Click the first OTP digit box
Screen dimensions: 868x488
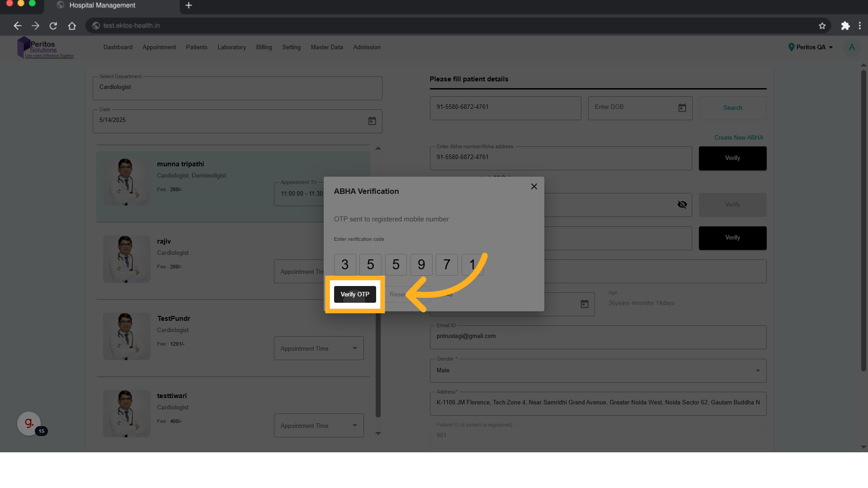(345, 264)
